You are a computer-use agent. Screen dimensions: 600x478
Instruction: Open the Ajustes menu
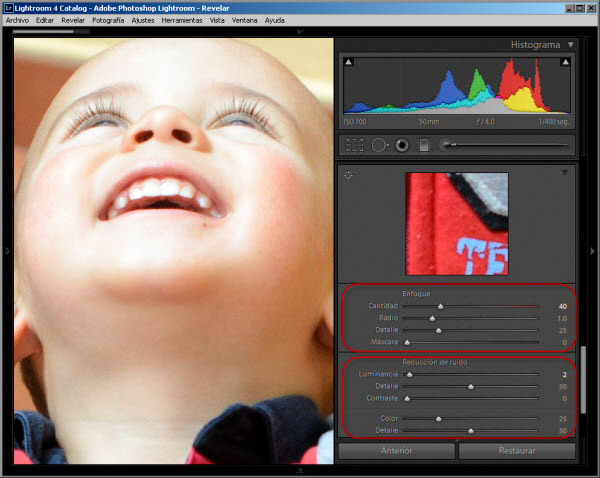coord(143,20)
